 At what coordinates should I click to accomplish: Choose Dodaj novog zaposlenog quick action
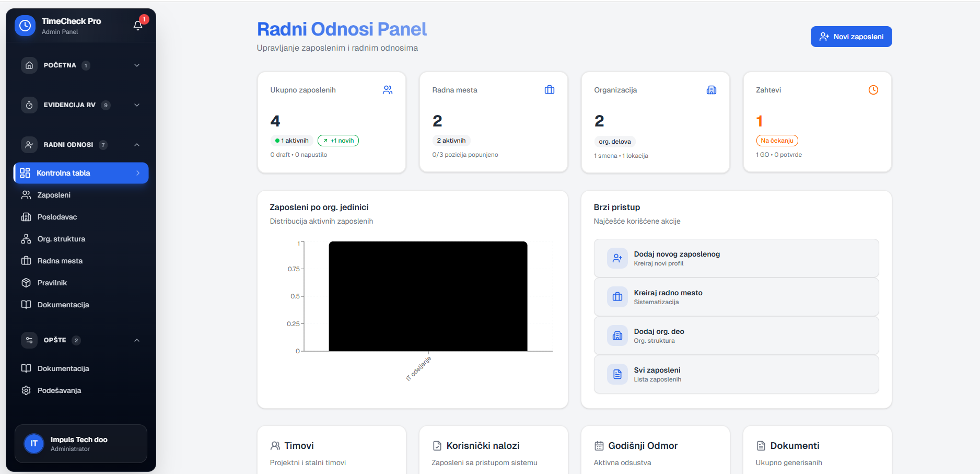(x=736, y=258)
